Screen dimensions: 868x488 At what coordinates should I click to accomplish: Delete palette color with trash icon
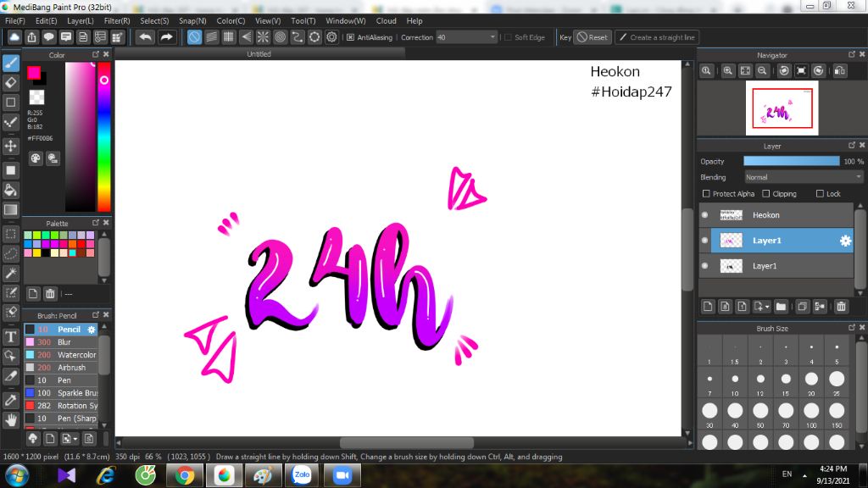tap(50, 294)
